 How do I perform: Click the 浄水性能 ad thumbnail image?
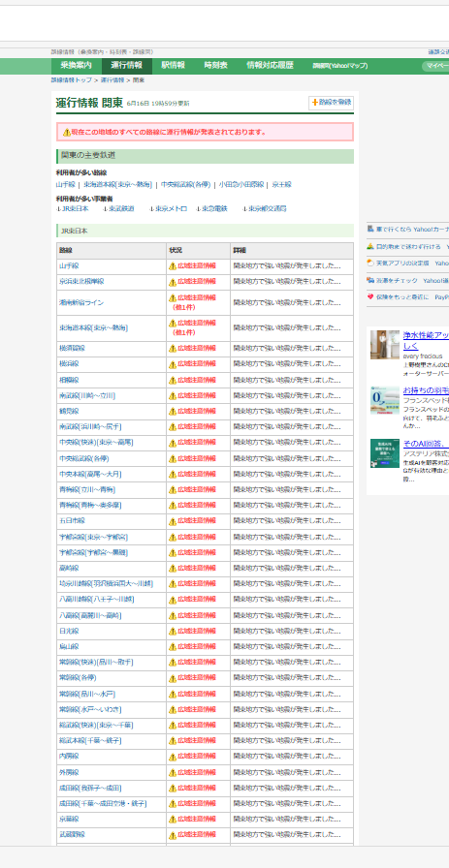(x=385, y=345)
